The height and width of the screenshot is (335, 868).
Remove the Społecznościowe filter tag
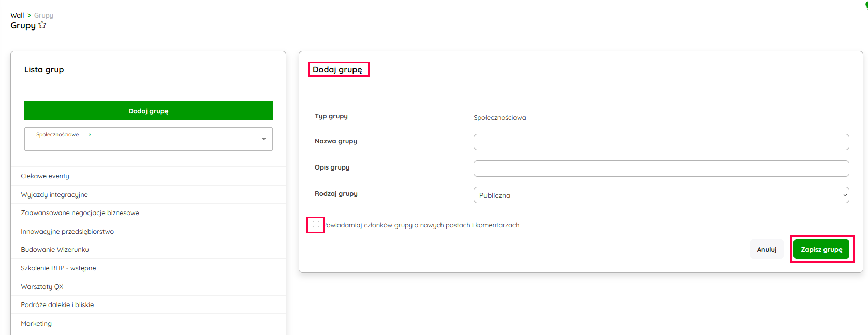pos(90,135)
